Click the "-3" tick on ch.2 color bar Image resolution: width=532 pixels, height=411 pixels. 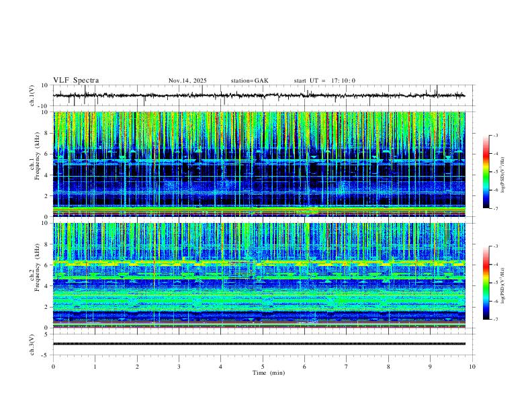tap(496, 246)
